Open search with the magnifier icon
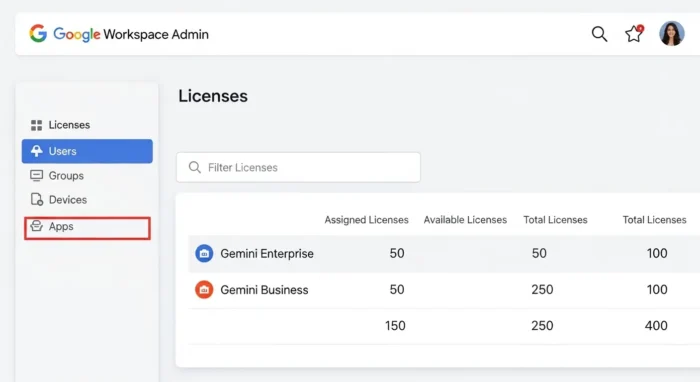Screen dimensions: 700x382 click(x=599, y=34)
